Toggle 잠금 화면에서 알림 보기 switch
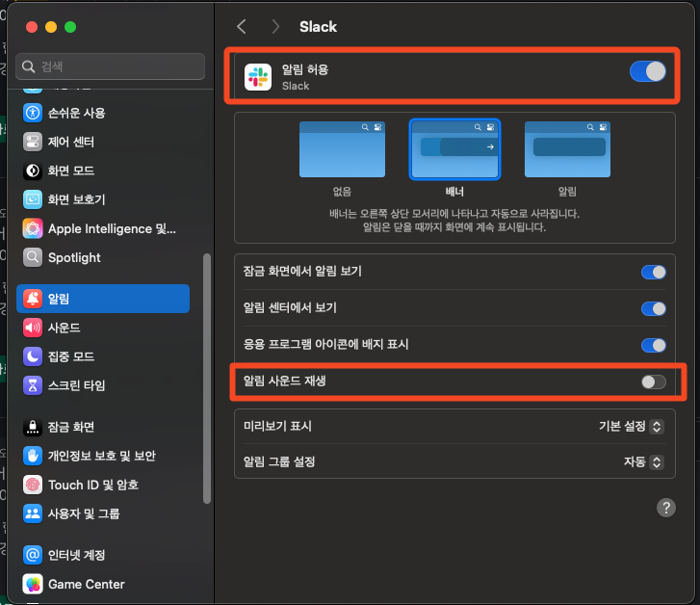This screenshot has height=605, width=700. click(x=654, y=272)
